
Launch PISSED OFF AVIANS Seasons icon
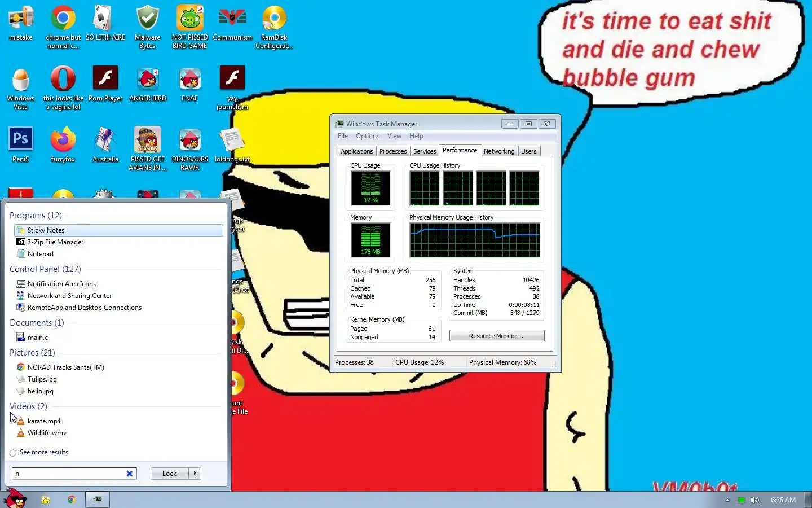point(148,148)
